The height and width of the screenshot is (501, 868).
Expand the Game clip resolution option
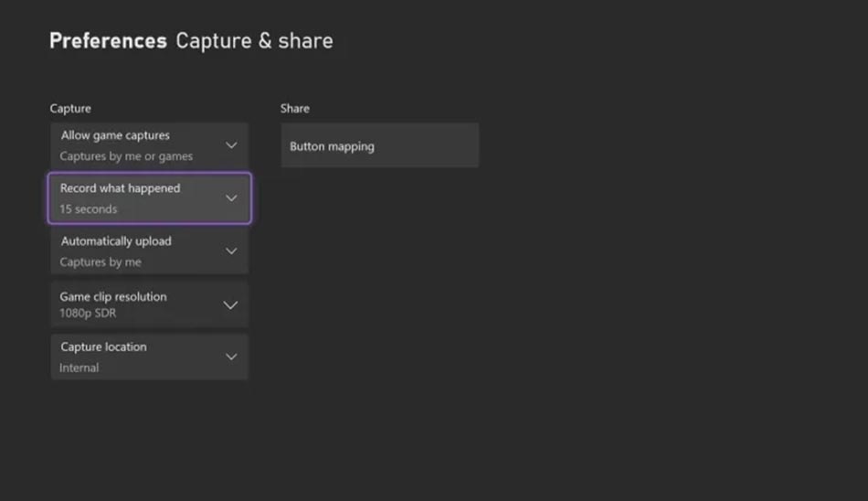[x=150, y=304]
